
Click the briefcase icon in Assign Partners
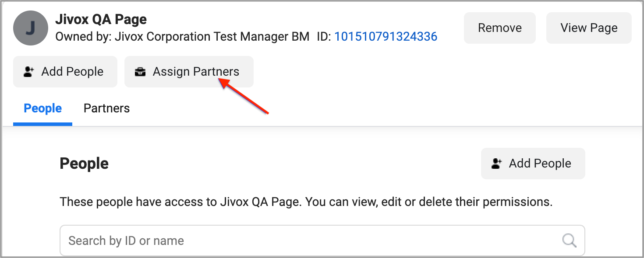coord(140,72)
